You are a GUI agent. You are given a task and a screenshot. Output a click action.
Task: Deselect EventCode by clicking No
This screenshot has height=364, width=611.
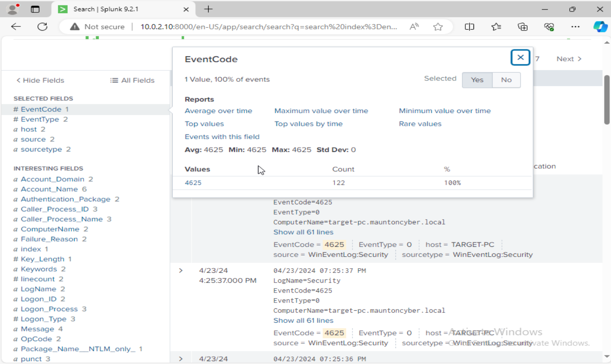click(x=506, y=80)
